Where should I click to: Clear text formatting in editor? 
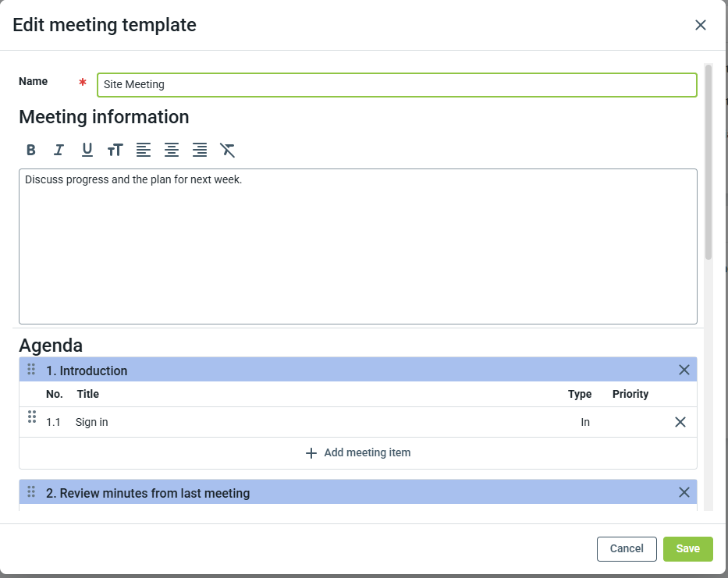227,150
